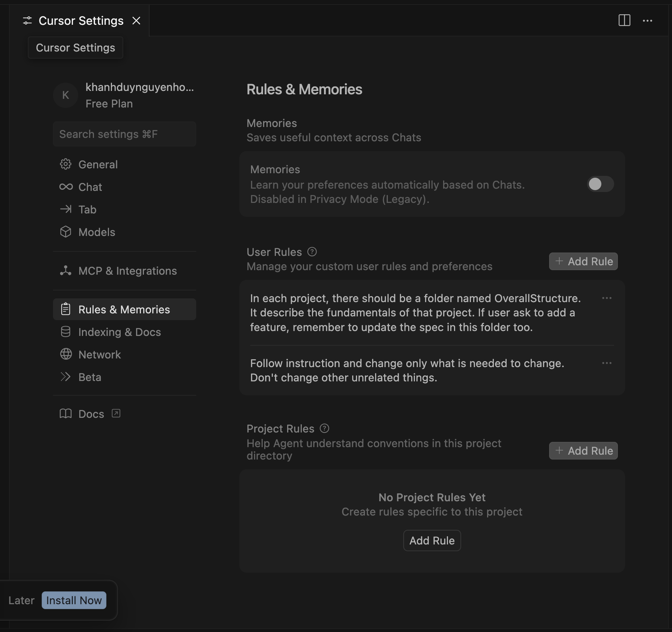672x632 pixels.
Task: Open the OverallStructure rule options menu
Action: tap(606, 298)
